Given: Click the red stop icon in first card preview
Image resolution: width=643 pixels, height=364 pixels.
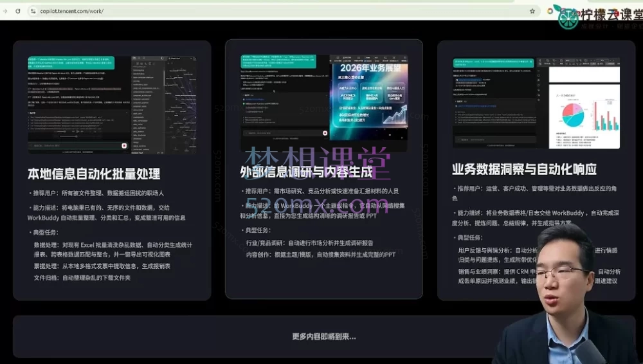Looking at the screenshot, I should point(124,146).
